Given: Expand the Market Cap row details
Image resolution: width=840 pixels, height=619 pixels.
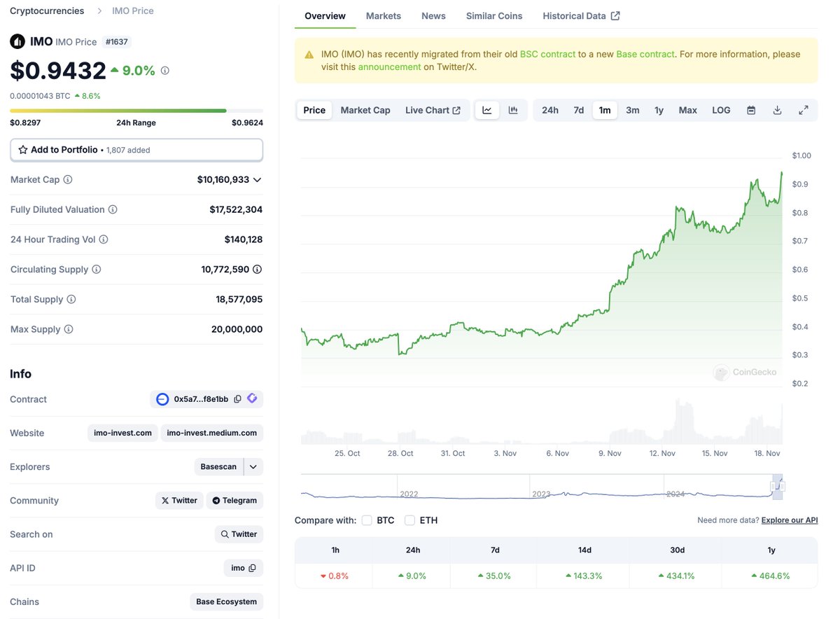Looking at the screenshot, I should pyautogui.click(x=257, y=179).
